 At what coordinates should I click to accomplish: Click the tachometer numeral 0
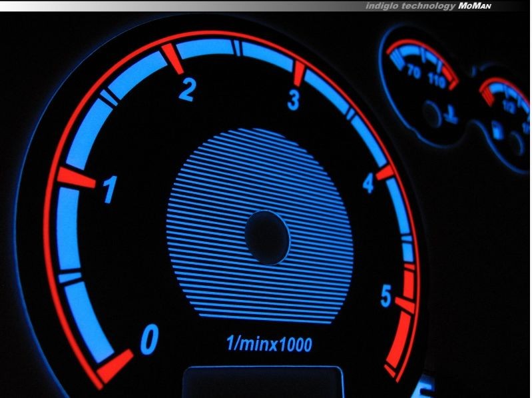click(150, 339)
